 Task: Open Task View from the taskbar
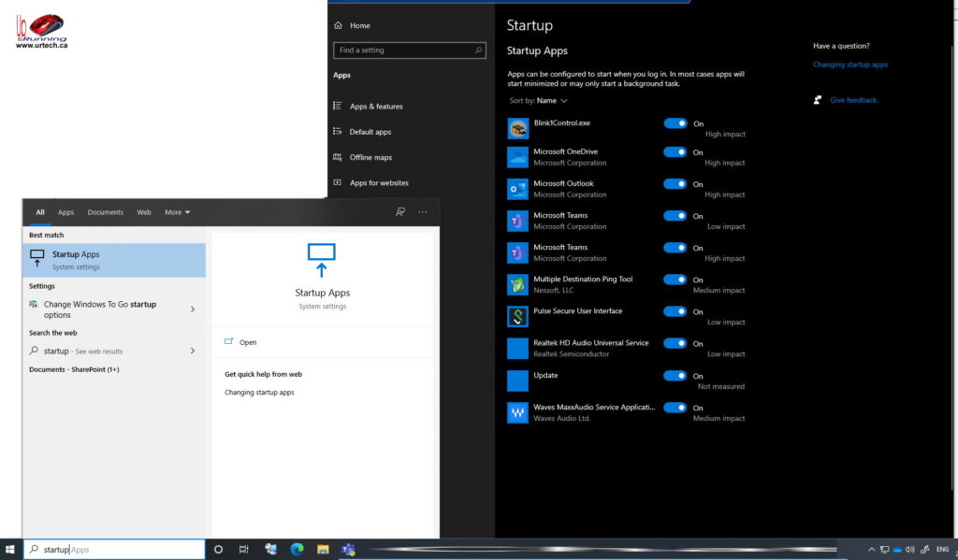[244, 550]
